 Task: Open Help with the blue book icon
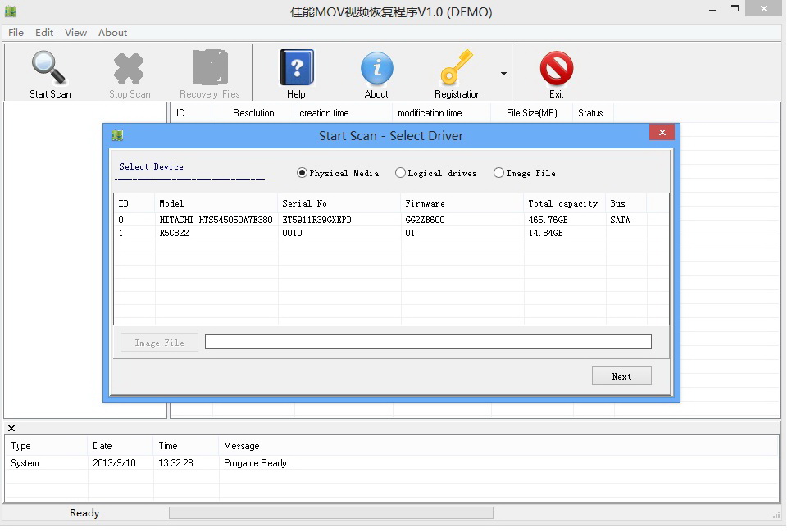tap(296, 68)
